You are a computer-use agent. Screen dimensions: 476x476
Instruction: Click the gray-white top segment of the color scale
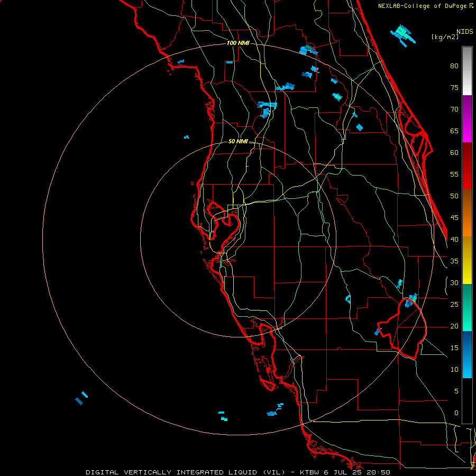coord(467,71)
